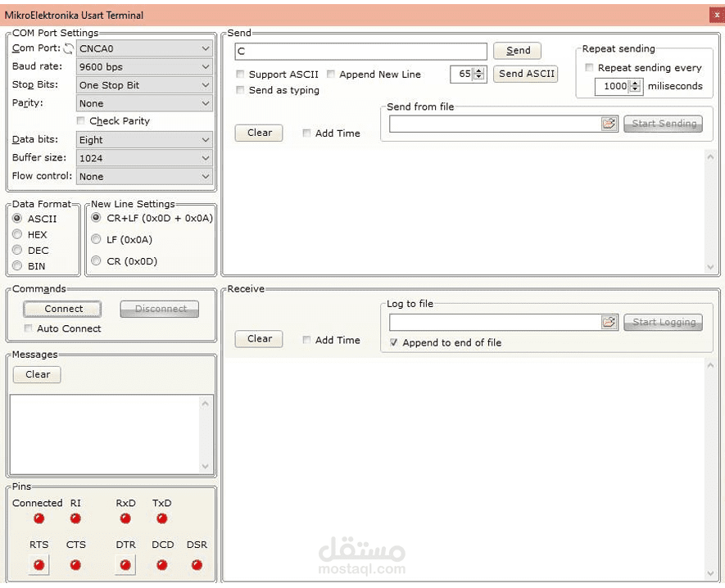Clear the Send area
Image resolution: width=725 pixels, height=588 pixels.
(259, 133)
